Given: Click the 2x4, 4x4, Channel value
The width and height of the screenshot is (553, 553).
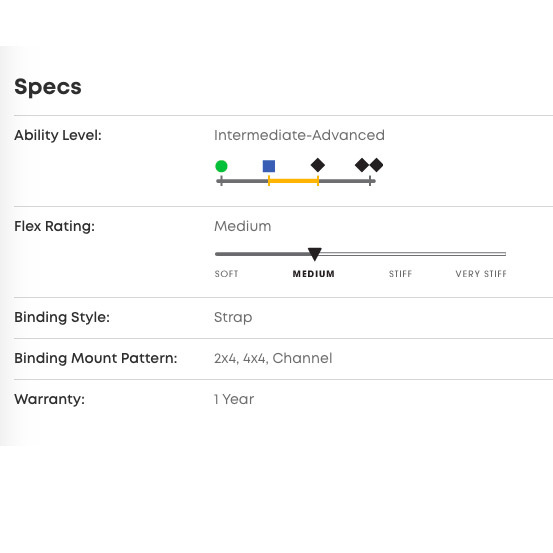Looking at the screenshot, I should coord(273,358).
